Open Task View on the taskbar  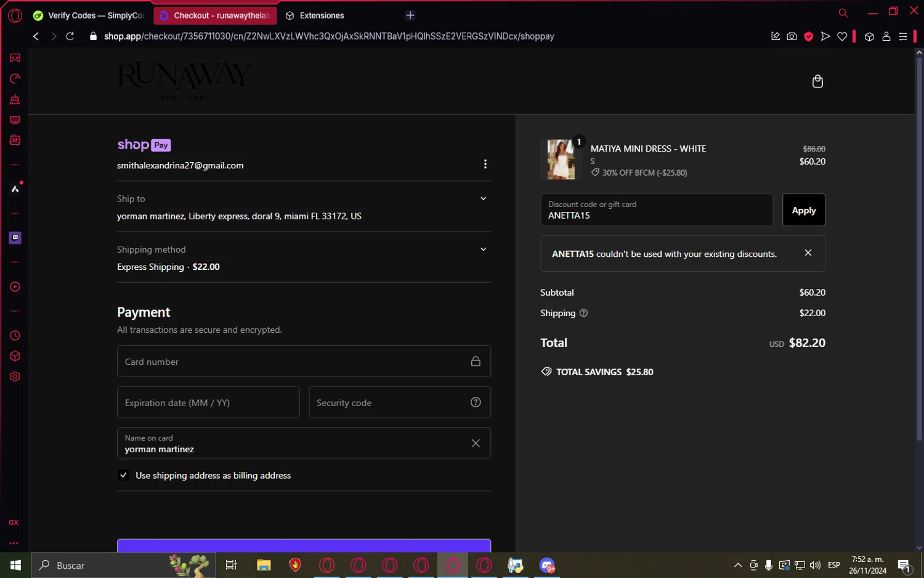(x=231, y=565)
